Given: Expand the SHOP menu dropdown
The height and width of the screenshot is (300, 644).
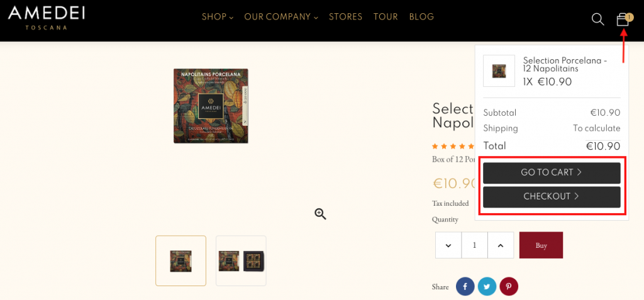Looking at the screenshot, I should [x=218, y=17].
